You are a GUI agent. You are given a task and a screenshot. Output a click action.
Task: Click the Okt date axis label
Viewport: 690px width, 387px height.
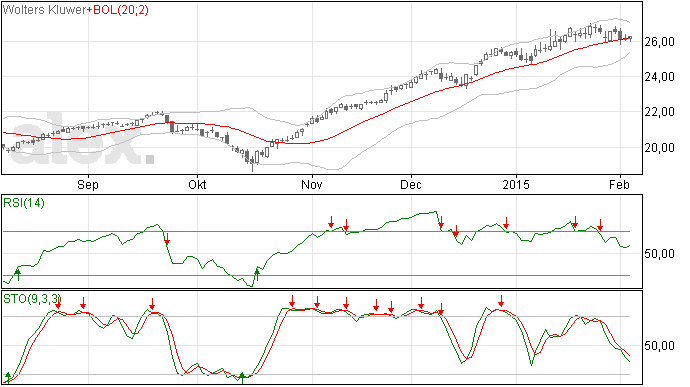pos(197,184)
